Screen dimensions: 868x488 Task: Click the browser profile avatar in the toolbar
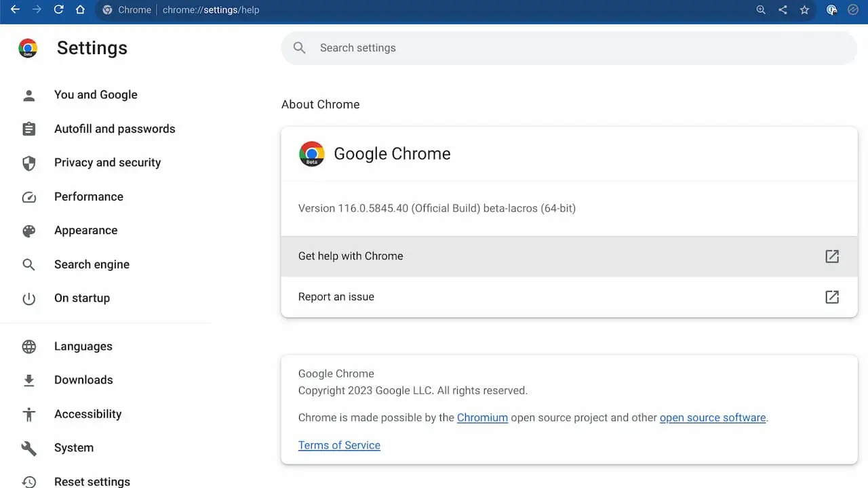831,10
